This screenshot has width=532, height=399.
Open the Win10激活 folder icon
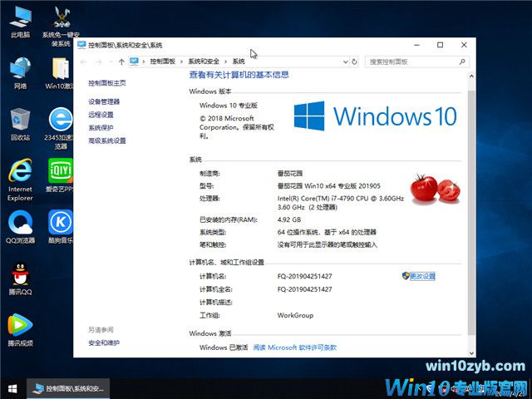(61, 73)
